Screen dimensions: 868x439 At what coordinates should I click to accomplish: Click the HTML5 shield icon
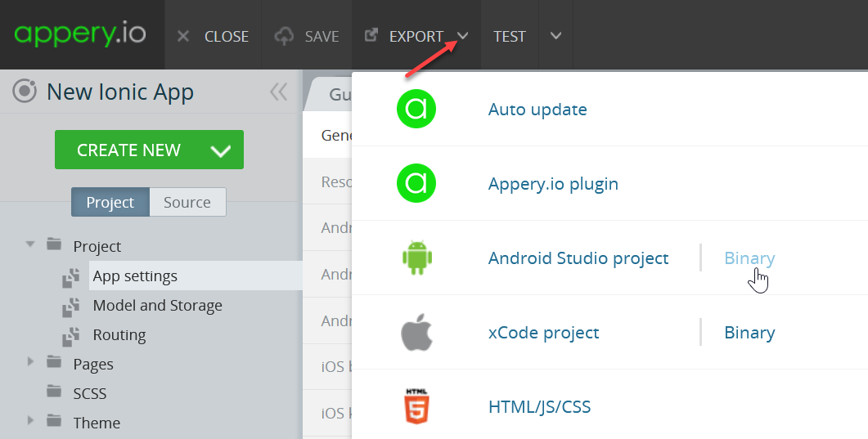point(417,406)
